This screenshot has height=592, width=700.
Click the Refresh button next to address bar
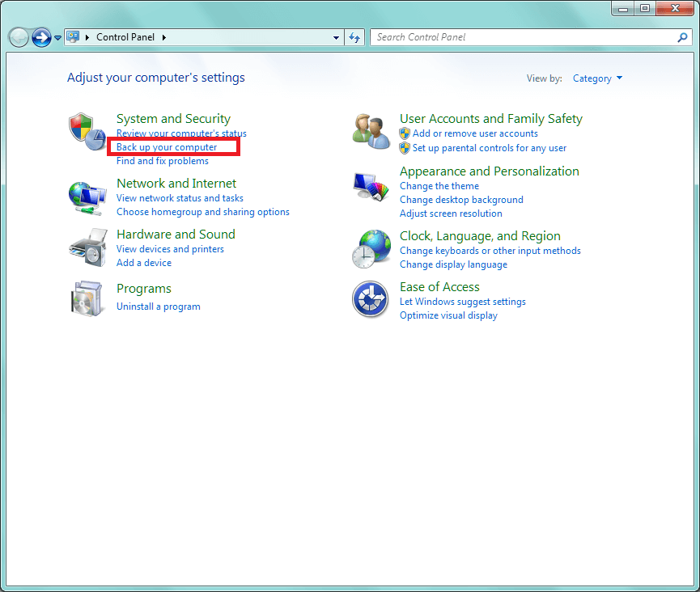point(354,37)
